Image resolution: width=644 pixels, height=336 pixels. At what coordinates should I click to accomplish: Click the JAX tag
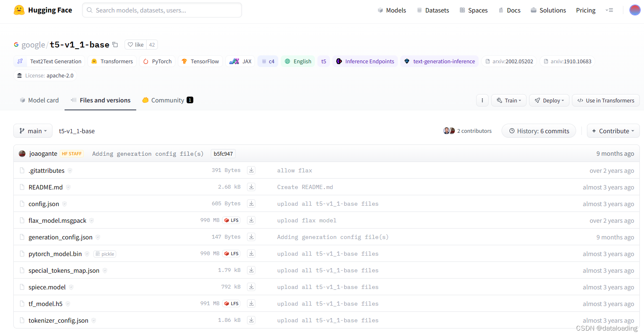pyautogui.click(x=240, y=61)
